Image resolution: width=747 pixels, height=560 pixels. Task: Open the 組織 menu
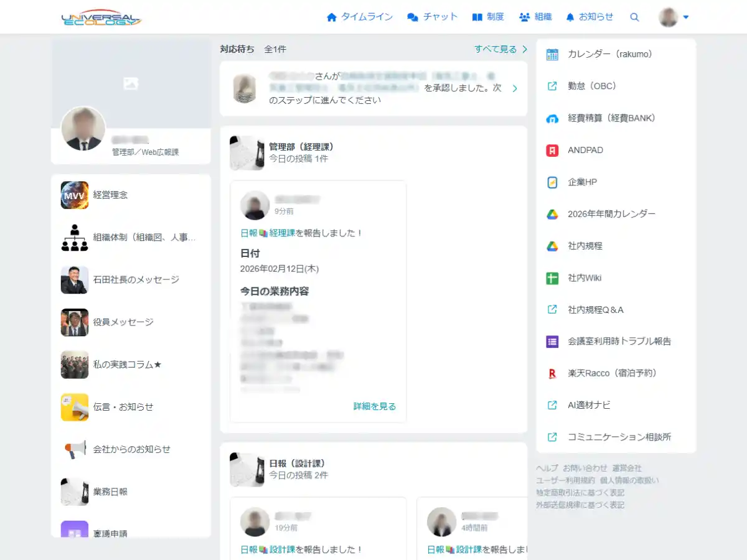point(535,17)
